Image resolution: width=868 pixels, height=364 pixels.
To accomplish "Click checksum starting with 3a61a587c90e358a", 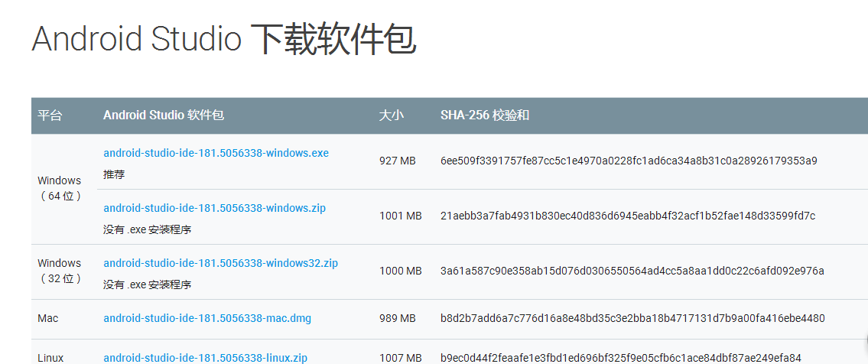I will (x=632, y=271).
